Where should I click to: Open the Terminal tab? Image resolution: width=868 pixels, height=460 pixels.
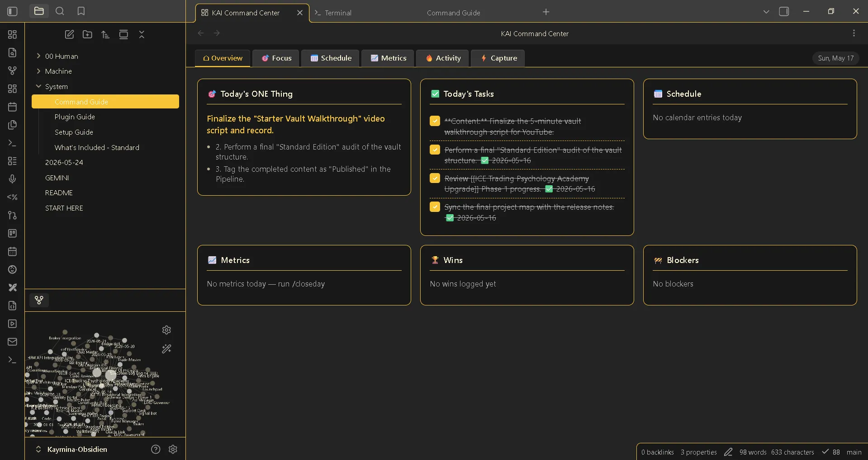(x=337, y=13)
